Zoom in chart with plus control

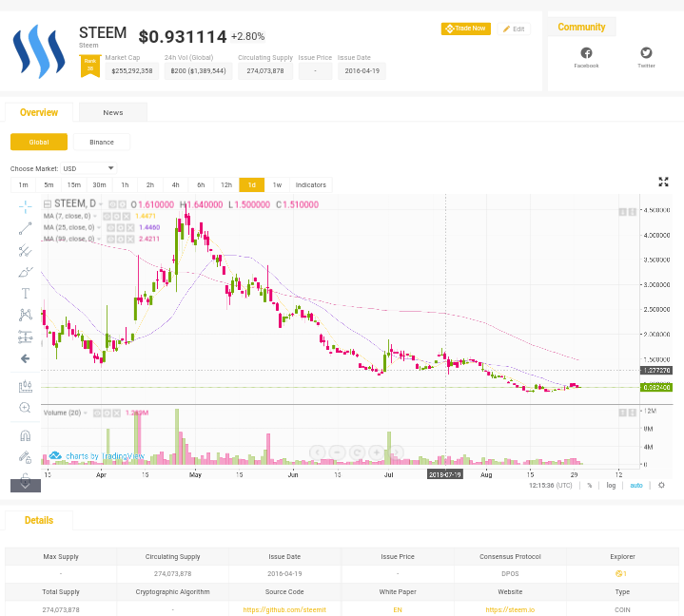point(377,452)
